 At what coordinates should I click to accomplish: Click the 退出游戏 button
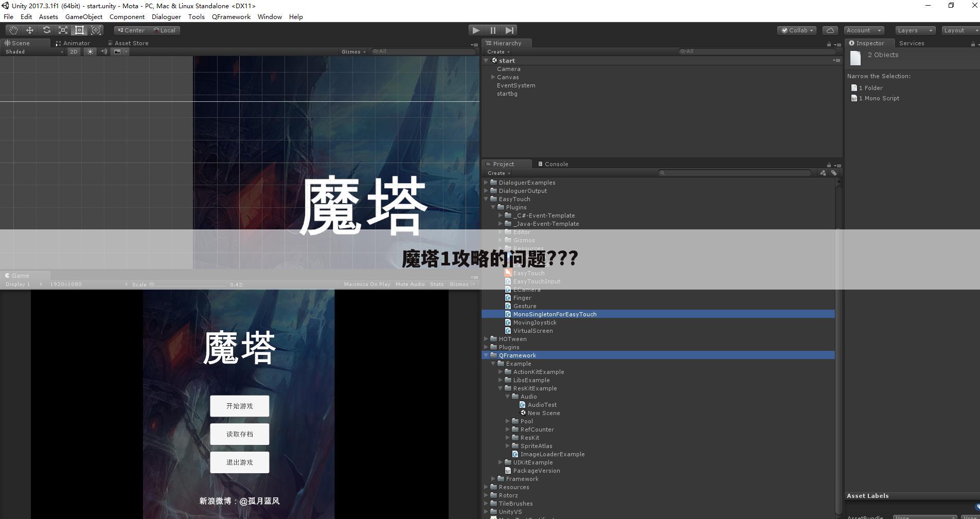(x=240, y=462)
